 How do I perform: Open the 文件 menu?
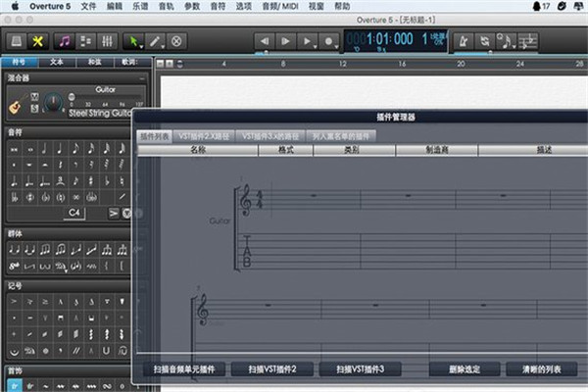89,7
